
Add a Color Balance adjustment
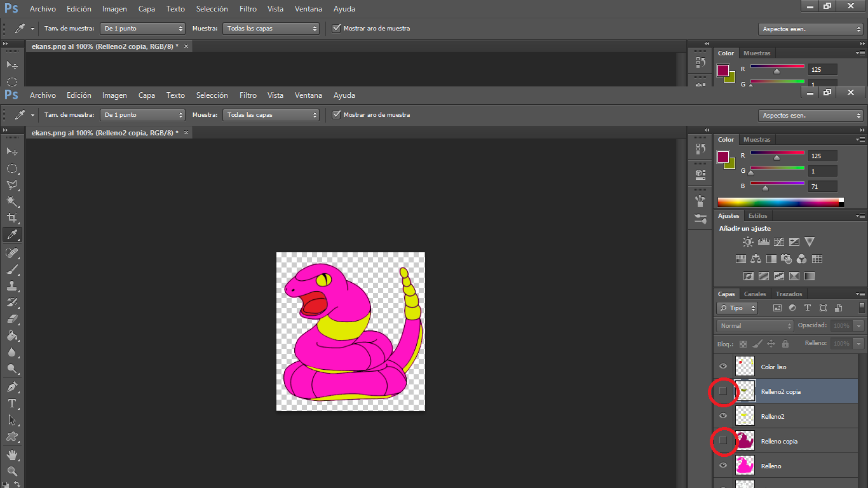pos(756,259)
